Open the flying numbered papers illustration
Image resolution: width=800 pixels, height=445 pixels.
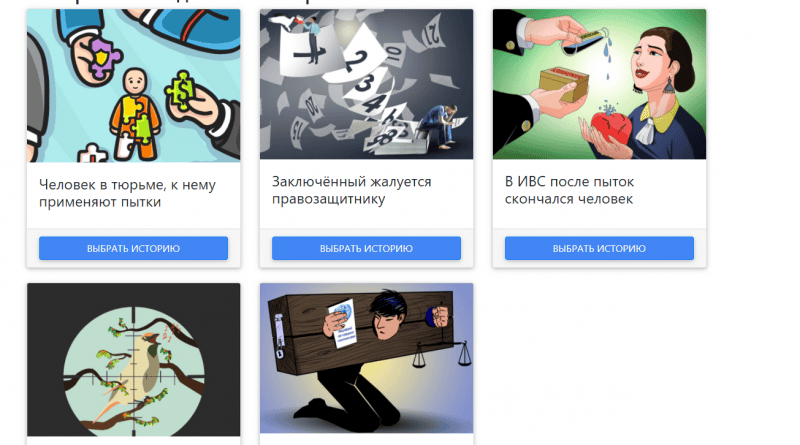[x=366, y=84]
